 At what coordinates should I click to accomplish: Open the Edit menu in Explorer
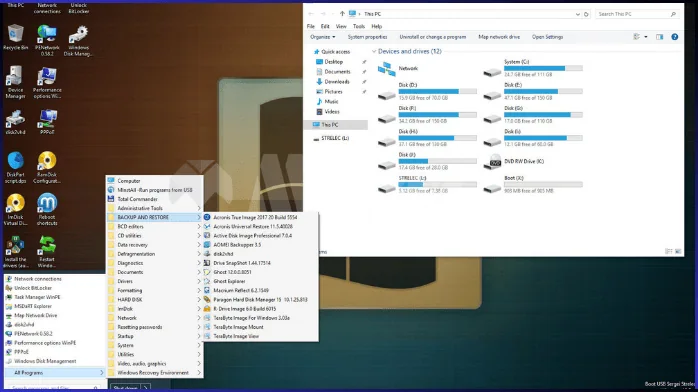click(325, 26)
